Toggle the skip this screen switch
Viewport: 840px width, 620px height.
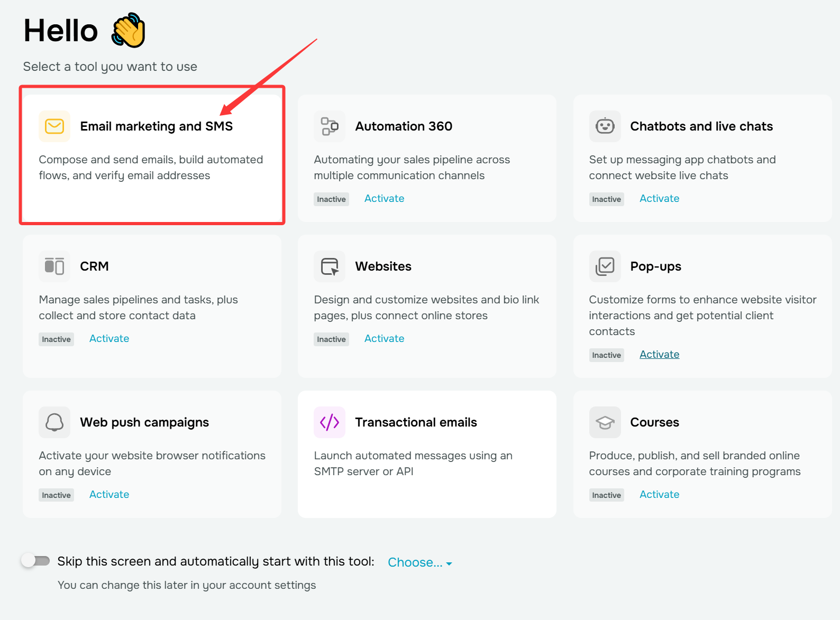click(35, 561)
